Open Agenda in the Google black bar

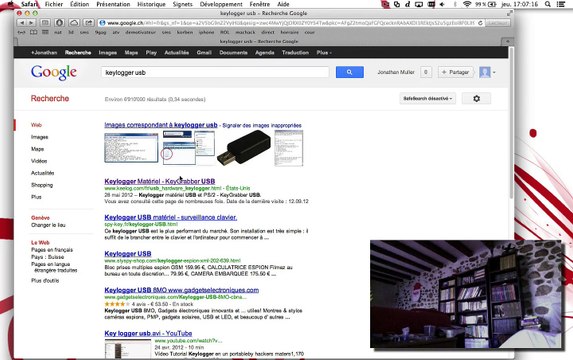coord(265,53)
